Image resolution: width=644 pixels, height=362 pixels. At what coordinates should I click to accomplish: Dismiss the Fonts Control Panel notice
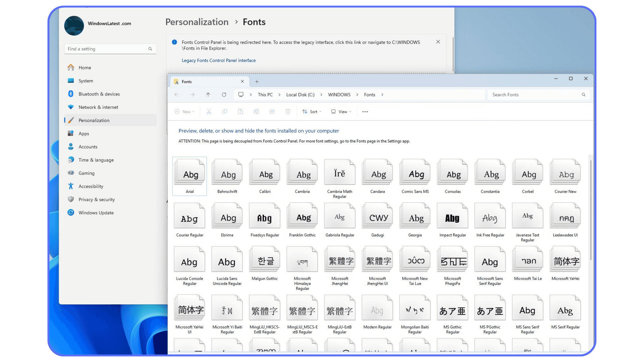pos(438,42)
